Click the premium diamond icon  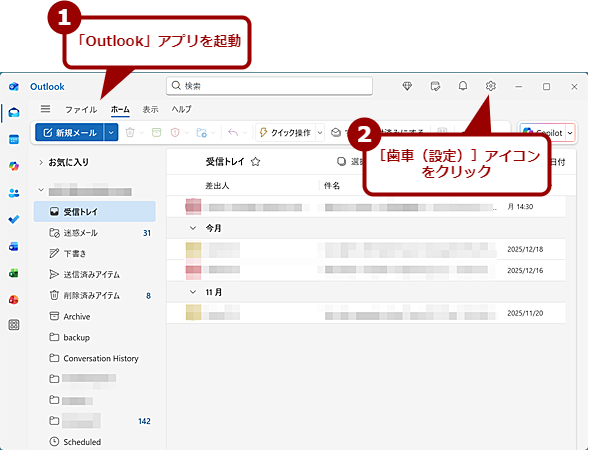[x=407, y=86]
